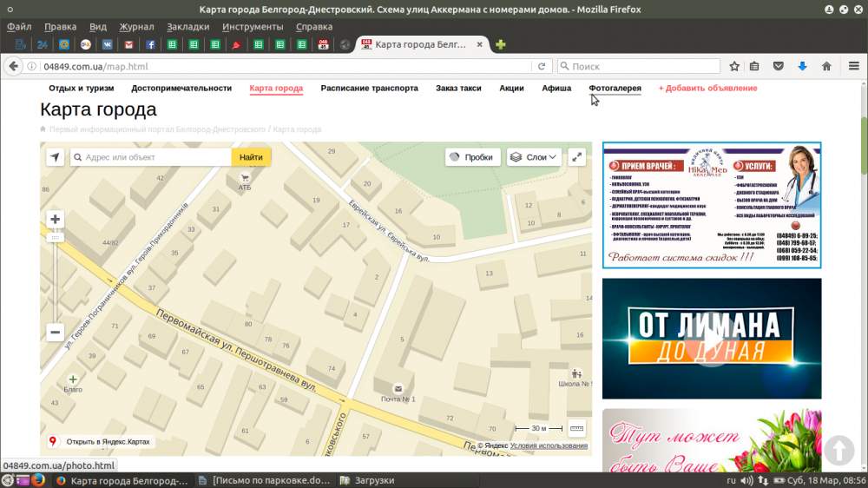Open the Закладки menu
The image size is (868, 488).
coord(188,27)
